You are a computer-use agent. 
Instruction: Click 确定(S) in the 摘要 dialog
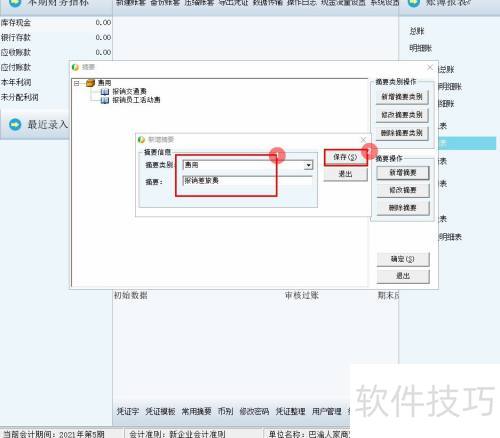[403, 259]
